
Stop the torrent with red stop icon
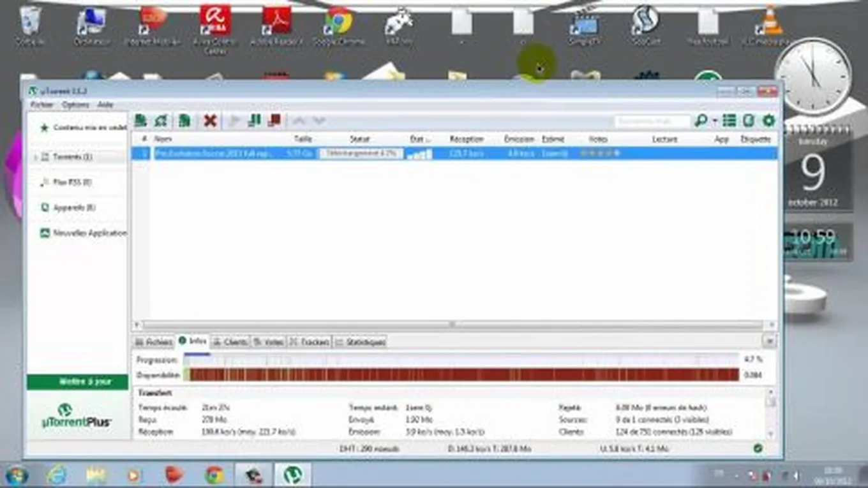[274, 120]
